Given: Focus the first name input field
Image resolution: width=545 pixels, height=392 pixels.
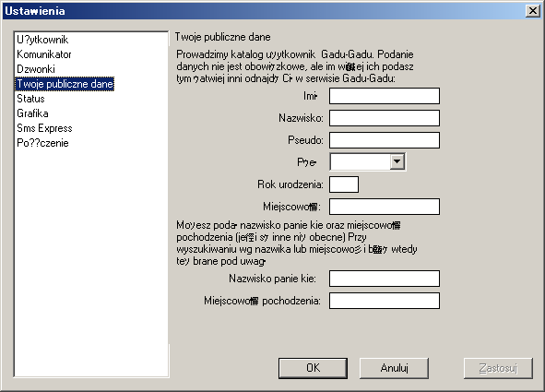Looking at the screenshot, I should (x=385, y=96).
